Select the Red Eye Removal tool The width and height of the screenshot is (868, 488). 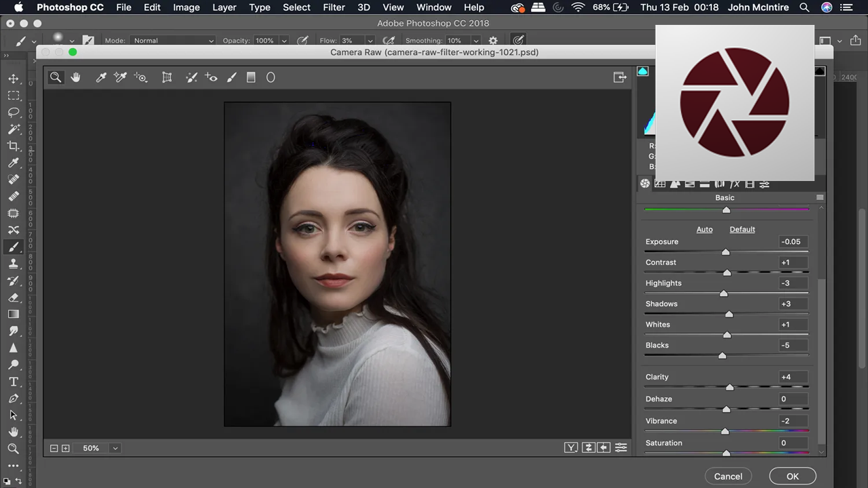tap(211, 77)
